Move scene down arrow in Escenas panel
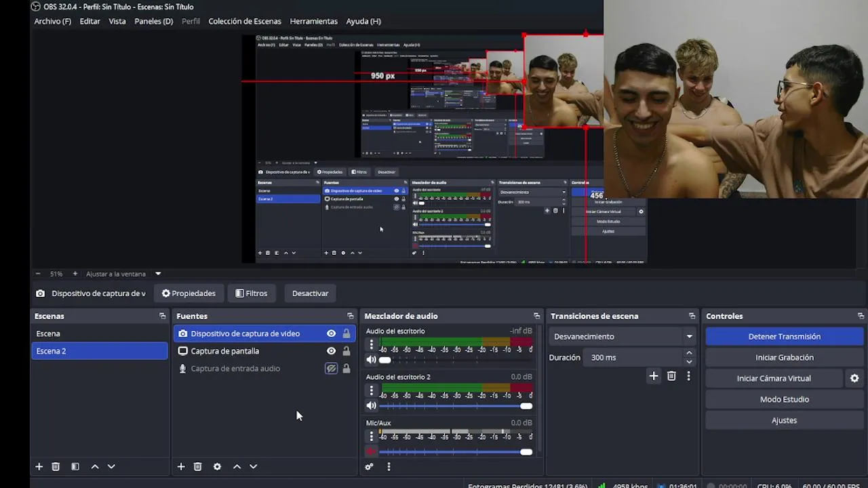This screenshot has width=868, height=488. click(111, 466)
